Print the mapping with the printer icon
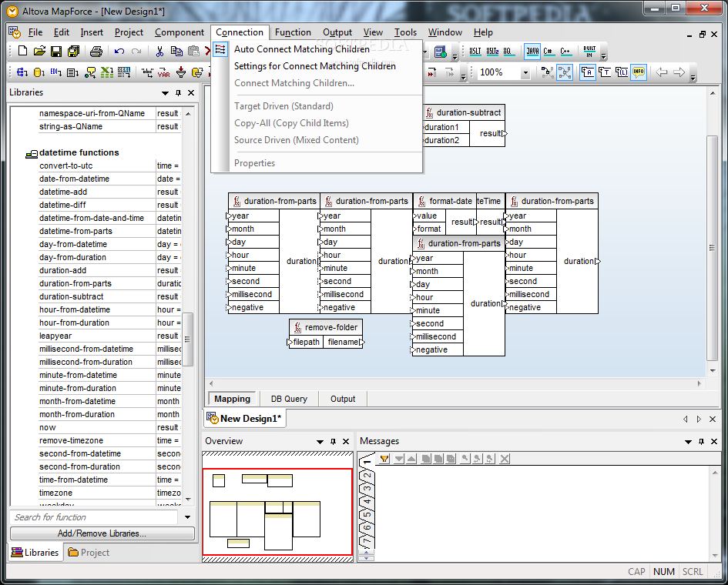 click(96, 51)
